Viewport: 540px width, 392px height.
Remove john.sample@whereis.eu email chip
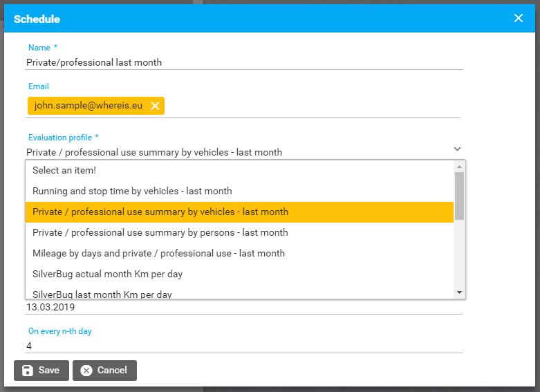[155, 106]
